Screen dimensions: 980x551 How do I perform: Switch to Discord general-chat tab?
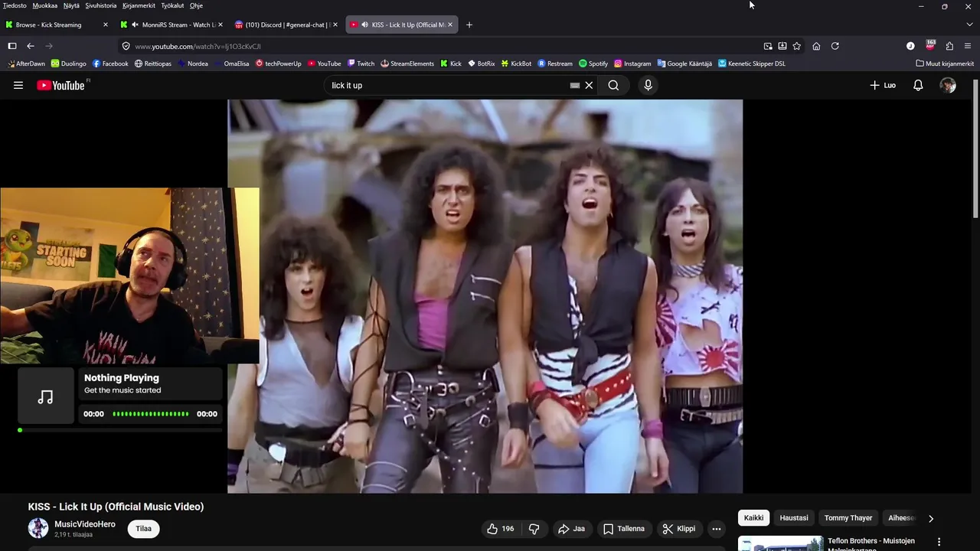click(x=286, y=24)
